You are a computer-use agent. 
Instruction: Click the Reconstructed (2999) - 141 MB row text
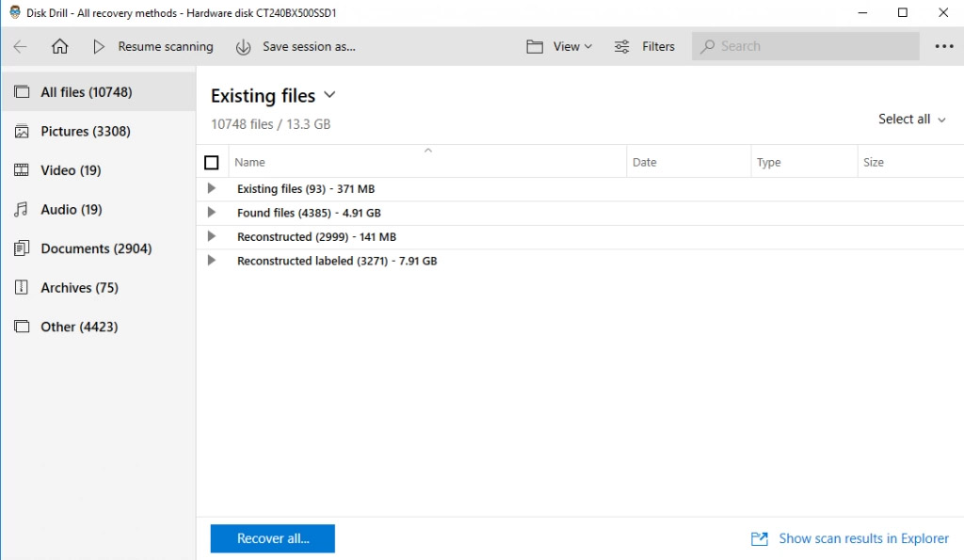pos(316,236)
